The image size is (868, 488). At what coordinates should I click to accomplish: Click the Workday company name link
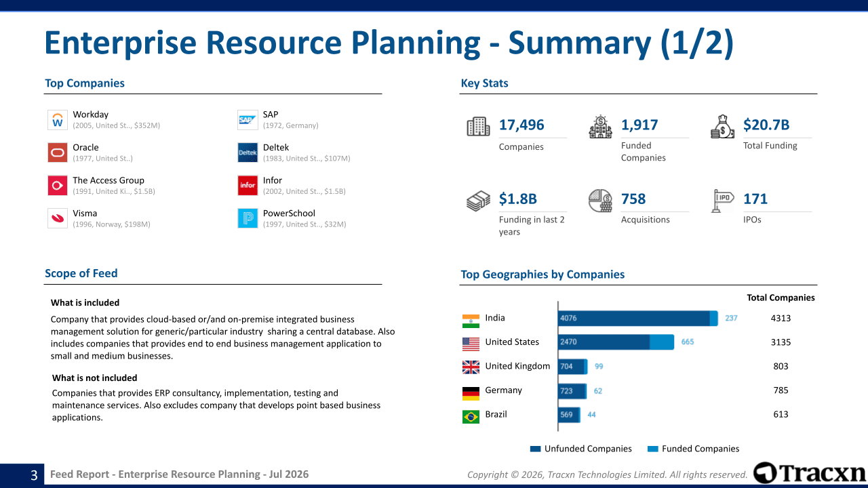coord(90,115)
